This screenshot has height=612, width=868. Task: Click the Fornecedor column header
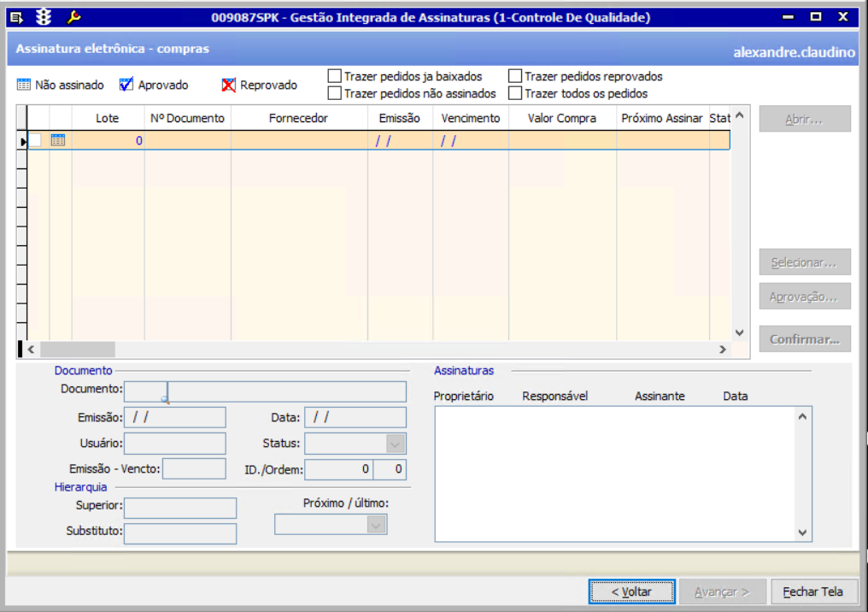tap(299, 118)
